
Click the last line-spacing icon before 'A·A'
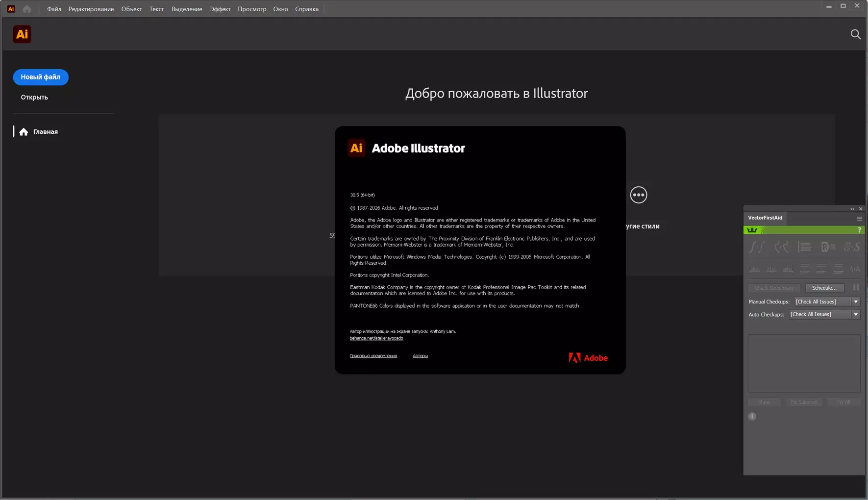click(x=839, y=269)
